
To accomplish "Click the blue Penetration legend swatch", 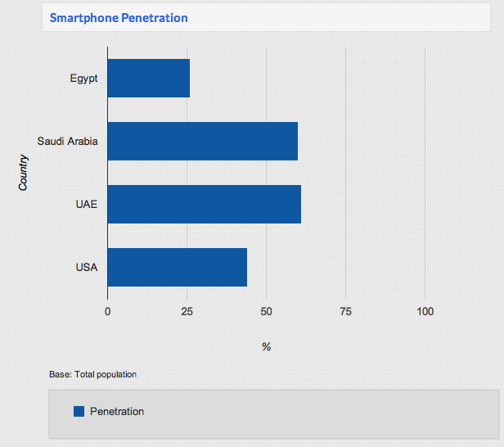I will point(79,411).
